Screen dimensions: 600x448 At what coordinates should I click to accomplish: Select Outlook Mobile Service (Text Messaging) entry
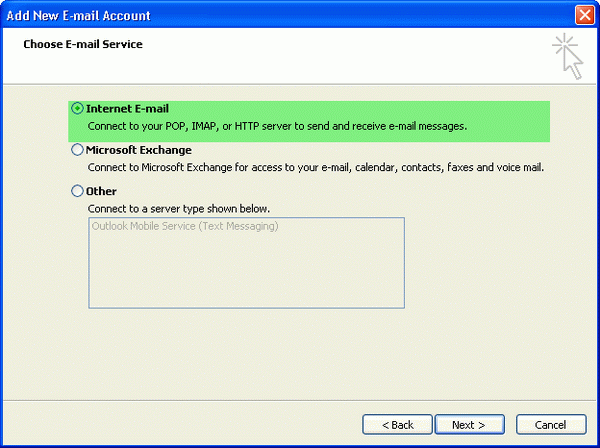185,226
